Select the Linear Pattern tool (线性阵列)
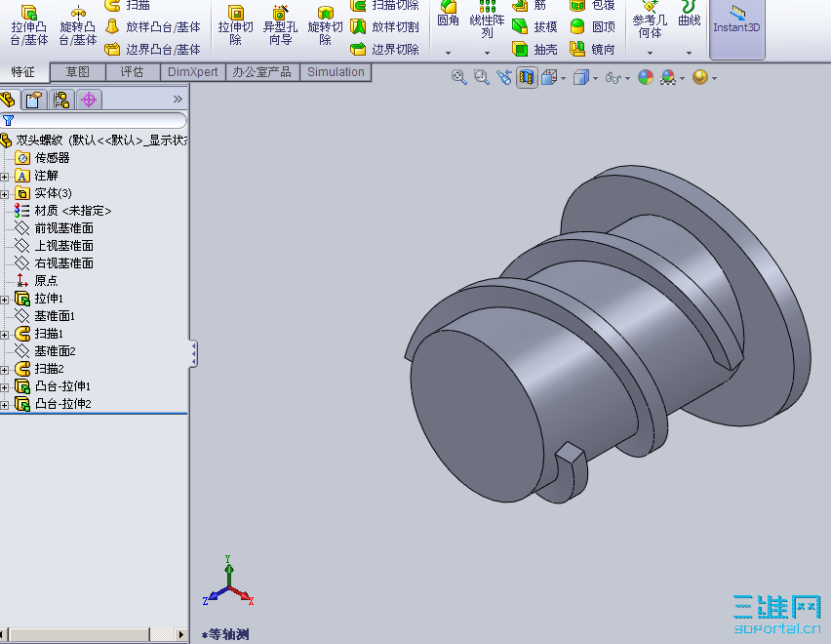The image size is (831, 644). coord(487,20)
